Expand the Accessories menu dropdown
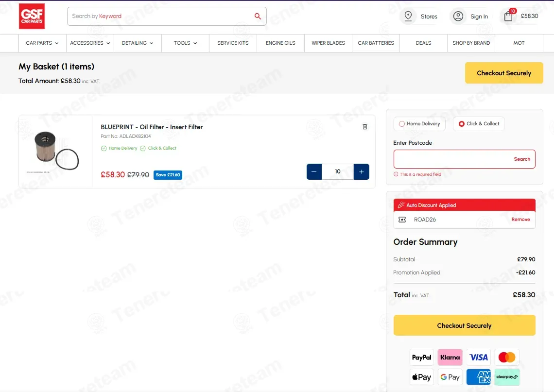This screenshot has height=392, width=554. pos(90,43)
